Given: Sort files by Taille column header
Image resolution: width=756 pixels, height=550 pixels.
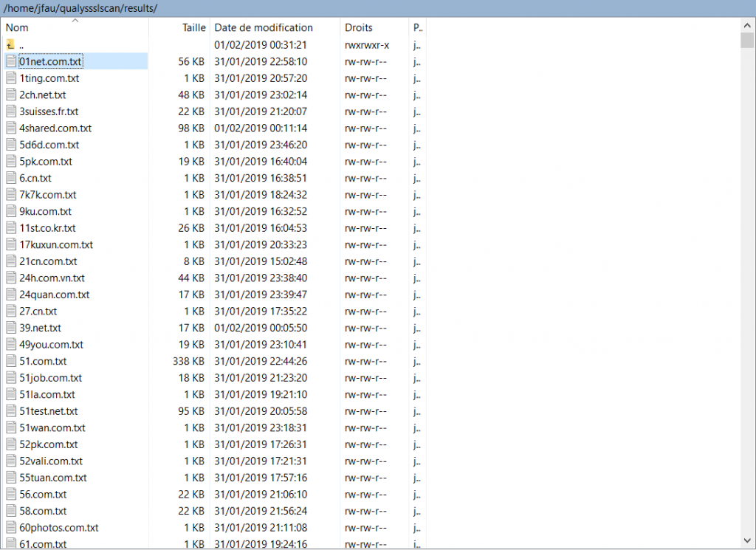Looking at the screenshot, I should click(194, 27).
